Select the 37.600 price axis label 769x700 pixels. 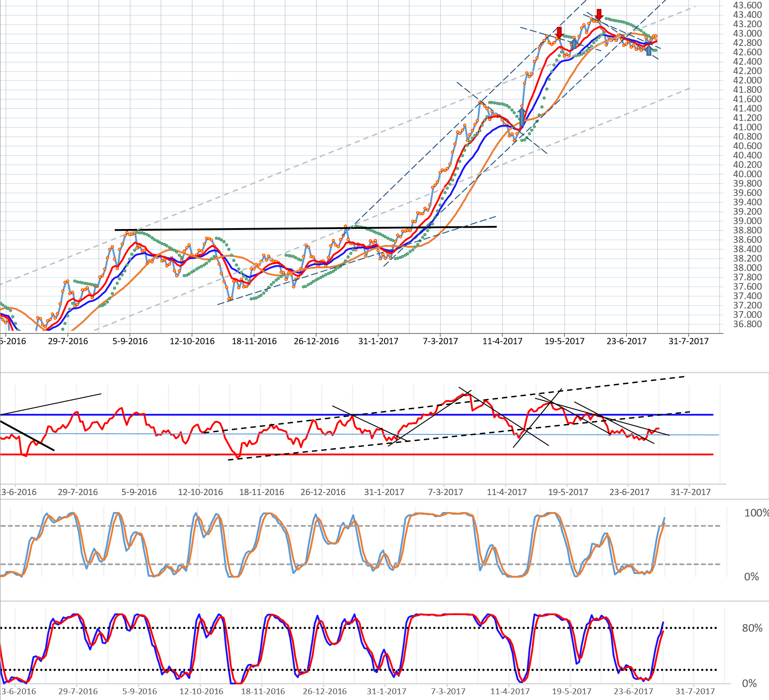coord(748,287)
